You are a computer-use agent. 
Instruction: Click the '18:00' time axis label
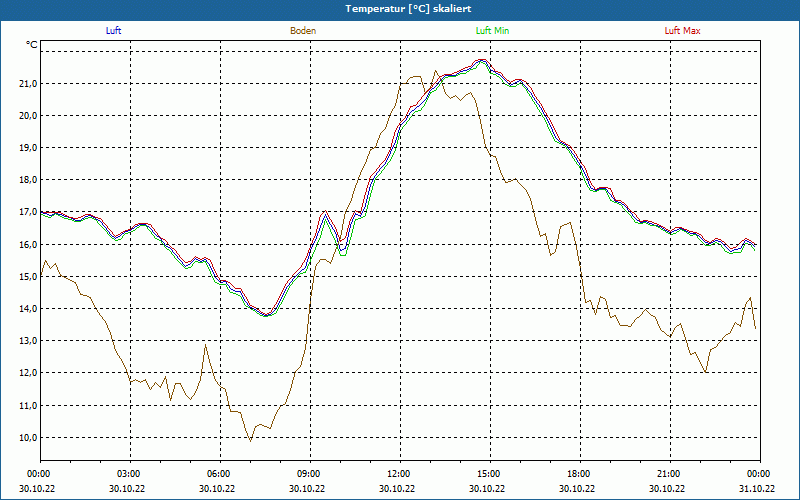click(577, 474)
